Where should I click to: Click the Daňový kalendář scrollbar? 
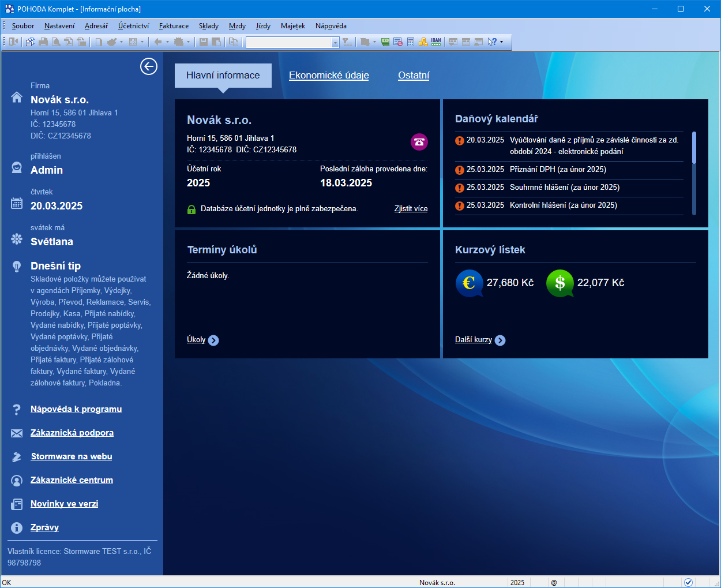[x=694, y=173]
